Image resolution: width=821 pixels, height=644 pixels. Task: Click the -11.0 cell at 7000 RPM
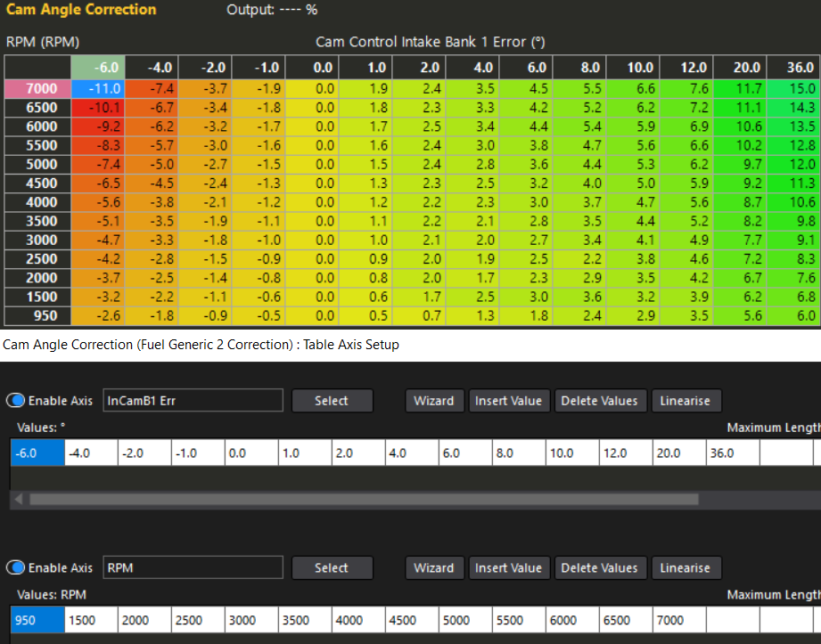tap(97, 88)
